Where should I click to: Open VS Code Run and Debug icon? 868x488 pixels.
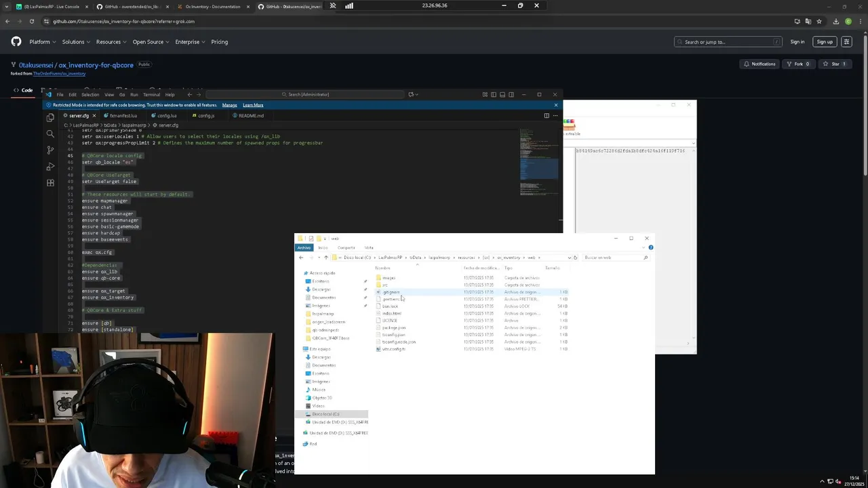coord(50,166)
